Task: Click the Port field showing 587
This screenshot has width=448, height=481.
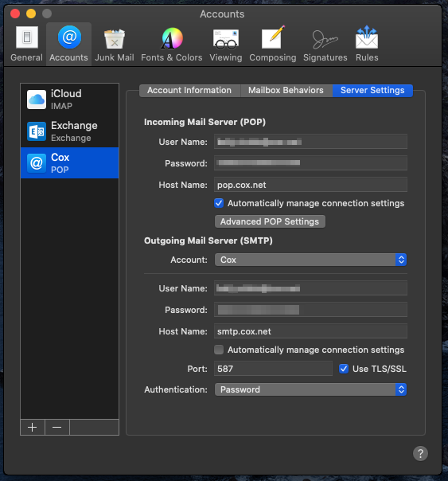Action: pyautogui.click(x=273, y=369)
